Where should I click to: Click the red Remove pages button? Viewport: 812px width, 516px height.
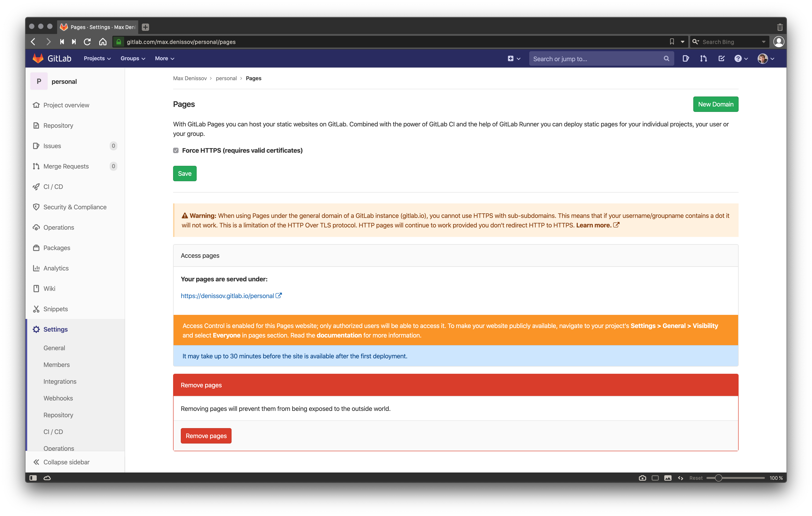click(x=206, y=436)
